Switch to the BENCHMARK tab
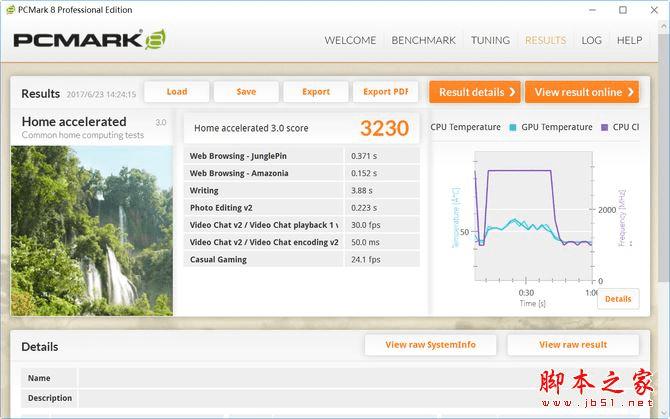Image resolution: width=670 pixels, height=419 pixels. pos(423,40)
